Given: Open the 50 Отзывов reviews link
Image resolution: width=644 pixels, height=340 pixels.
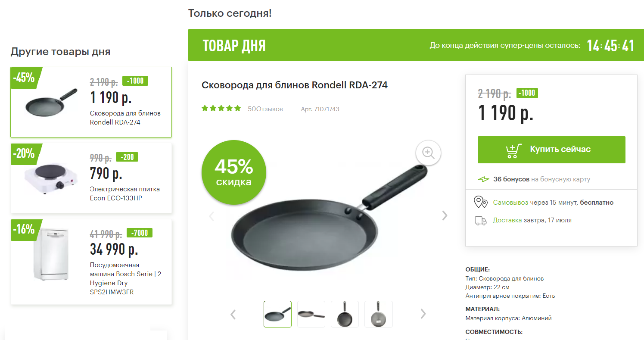Looking at the screenshot, I should [265, 109].
